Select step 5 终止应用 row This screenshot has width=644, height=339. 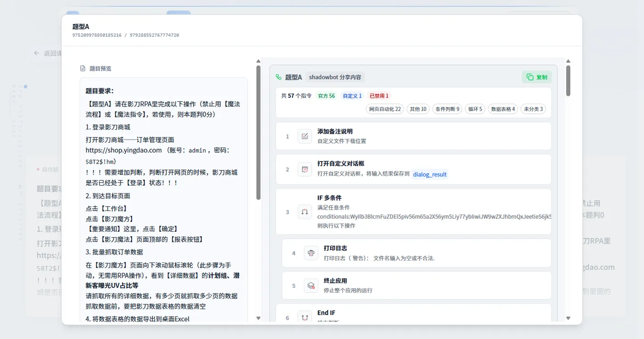(417, 286)
